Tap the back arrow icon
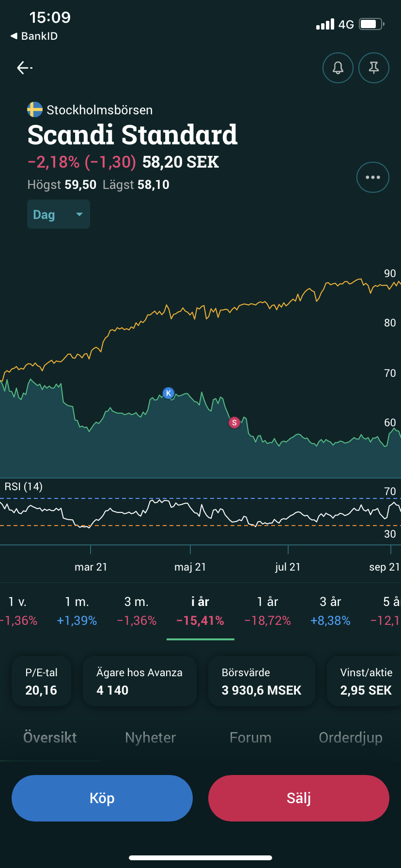This screenshot has width=401, height=868. click(24, 68)
